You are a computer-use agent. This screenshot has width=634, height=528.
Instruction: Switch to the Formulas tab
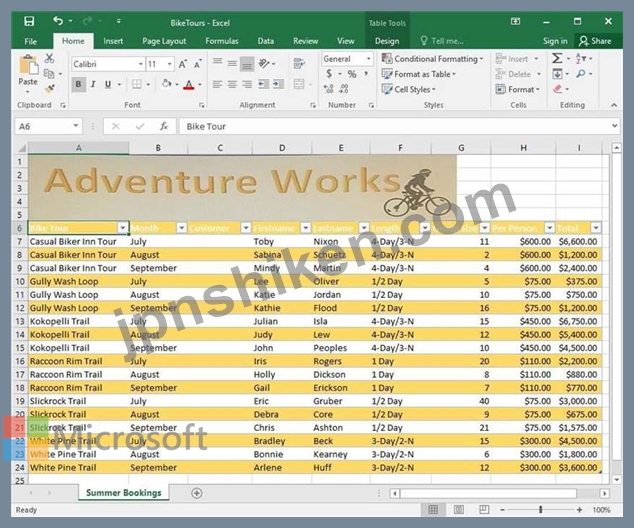point(222,41)
